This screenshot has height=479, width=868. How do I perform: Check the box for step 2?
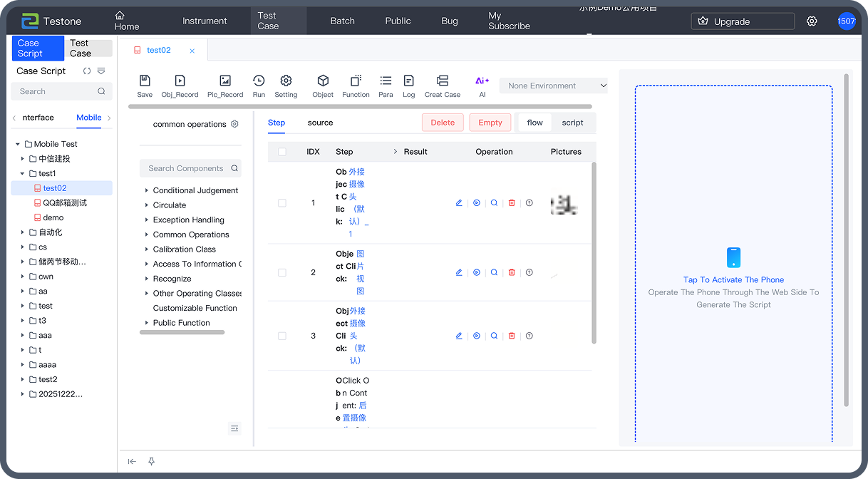coord(282,272)
